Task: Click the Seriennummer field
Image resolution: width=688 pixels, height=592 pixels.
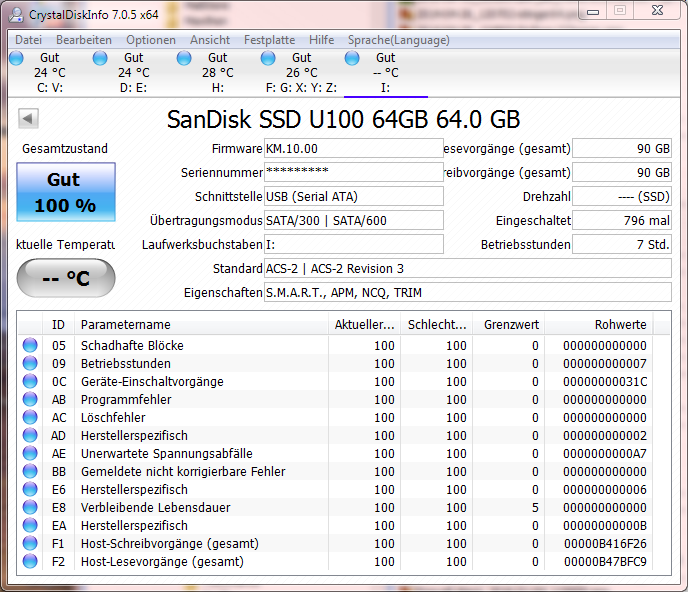Action: (354, 172)
